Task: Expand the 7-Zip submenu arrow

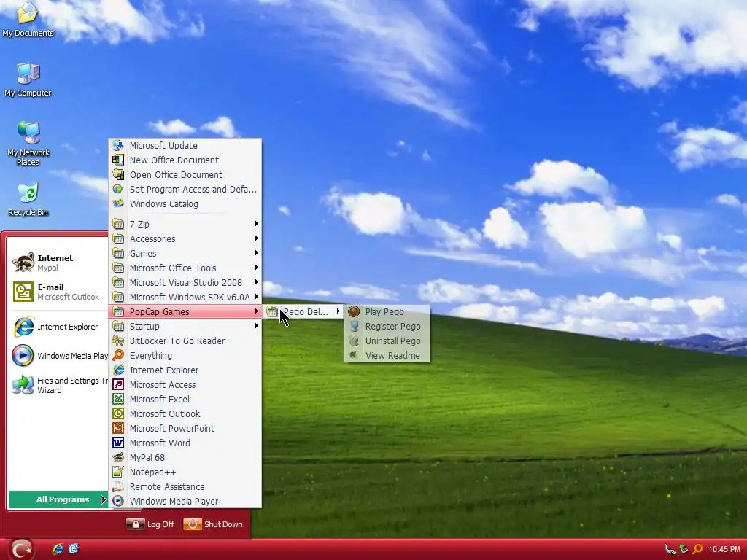Action: click(256, 224)
